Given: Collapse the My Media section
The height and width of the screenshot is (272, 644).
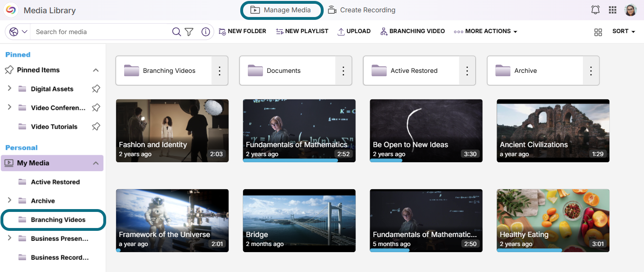Looking at the screenshot, I should (x=96, y=163).
